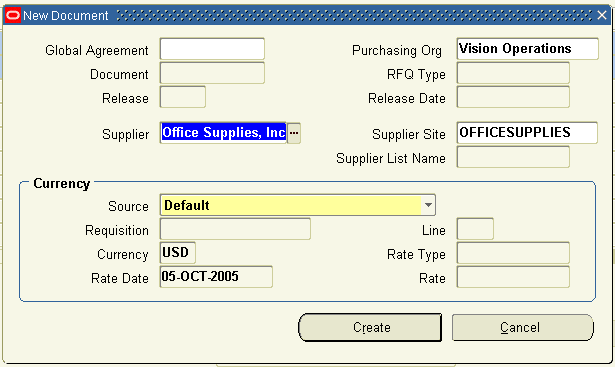This screenshot has width=615, height=367.
Task: Select the Supplier Site field OFFICESUPPLIES
Action: tap(527, 133)
